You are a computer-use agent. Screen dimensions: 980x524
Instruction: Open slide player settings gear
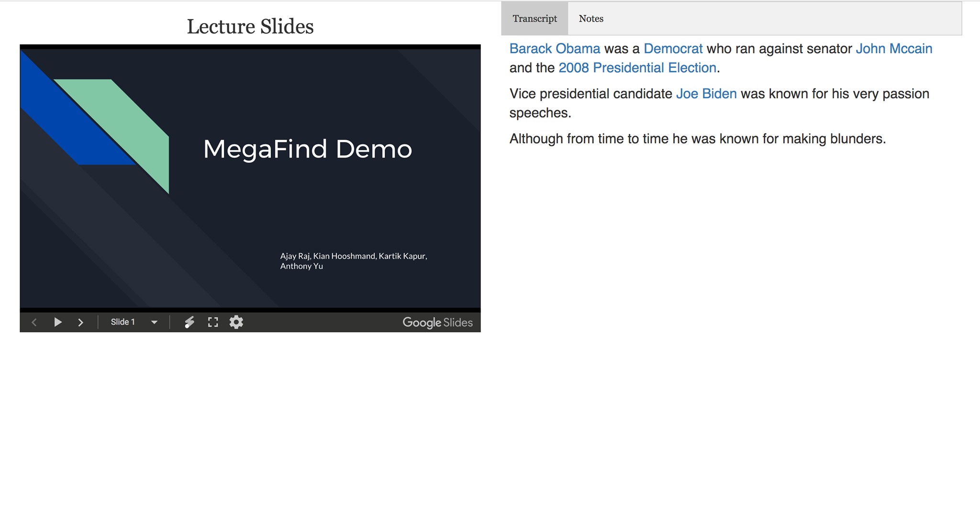point(236,322)
